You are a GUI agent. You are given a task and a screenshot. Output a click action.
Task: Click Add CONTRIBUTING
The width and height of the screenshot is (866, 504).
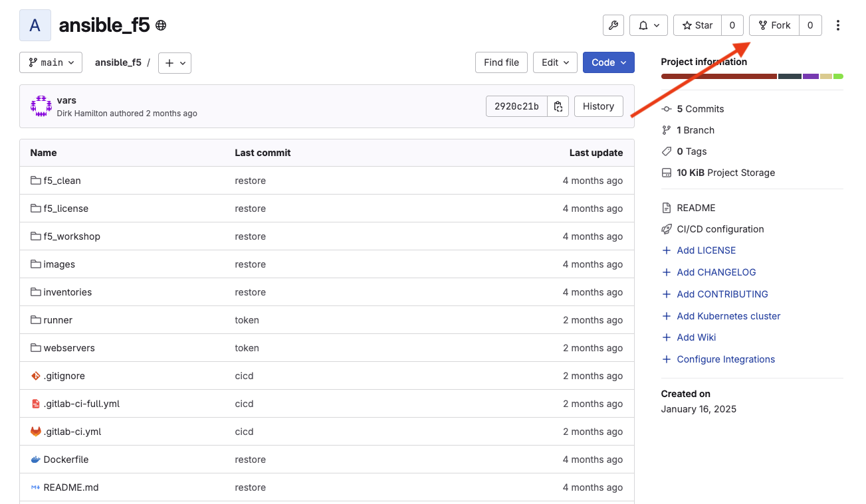click(722, 294)
